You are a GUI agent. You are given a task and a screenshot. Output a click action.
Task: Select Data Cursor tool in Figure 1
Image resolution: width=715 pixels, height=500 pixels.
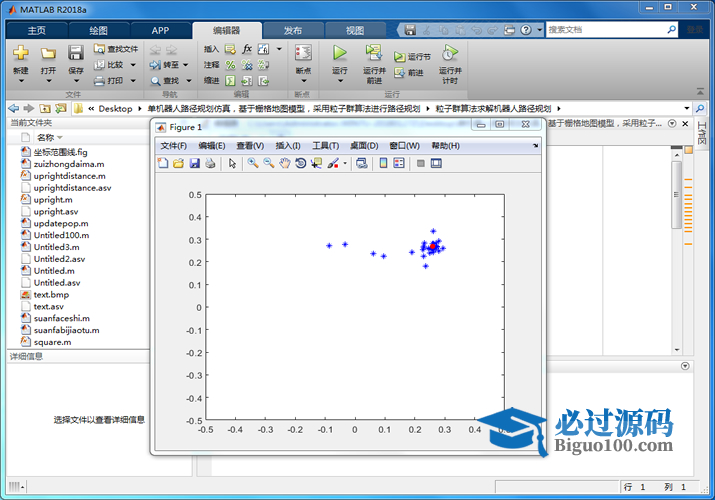tap(316, 163)
